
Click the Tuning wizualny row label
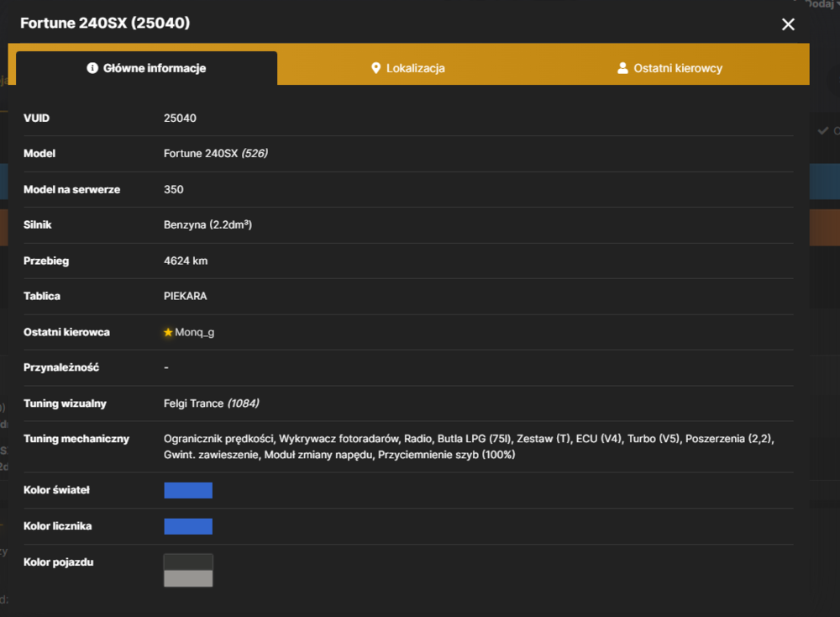tap(65, 403)
